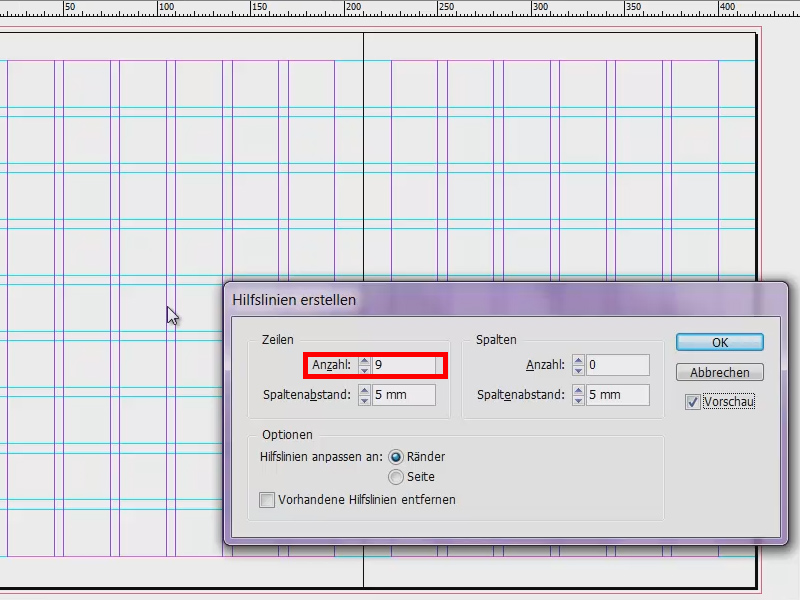
Task: Decrease Spaltenabstand in the Spalten section
Action: click(x=578, y=399)
